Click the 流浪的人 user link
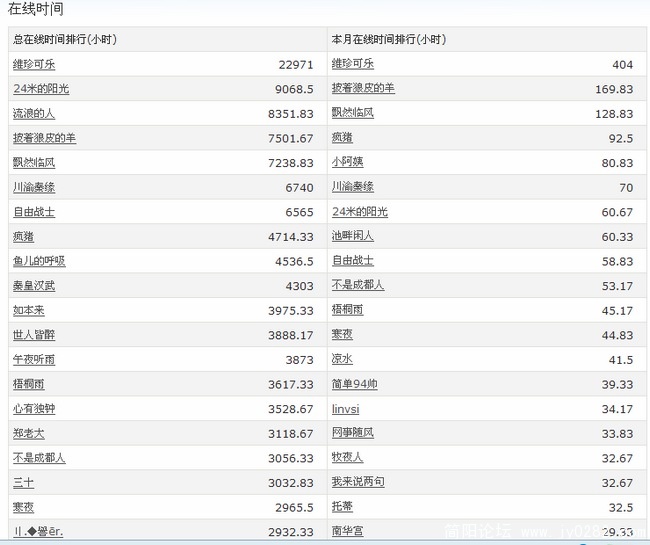The height and width of the screenshot is (545, 650). [34, 114]
